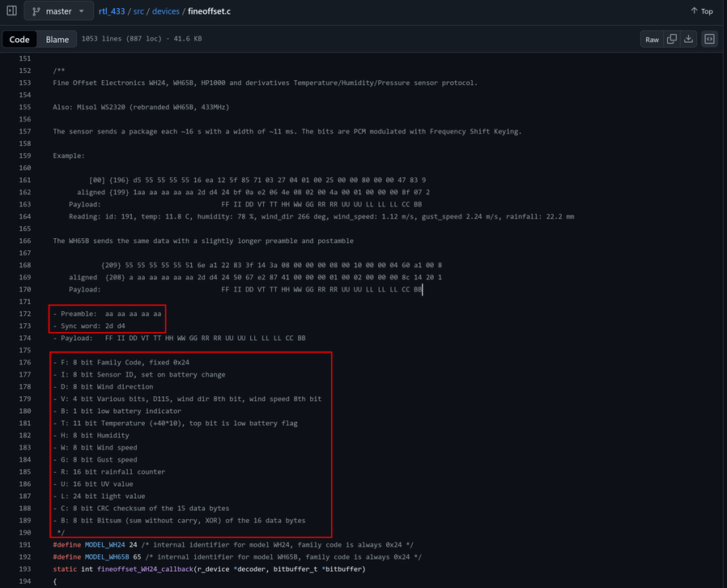This screenshot has height=588, width=727.
Task: Open the Raw file view
Action: tap(652, 39)
